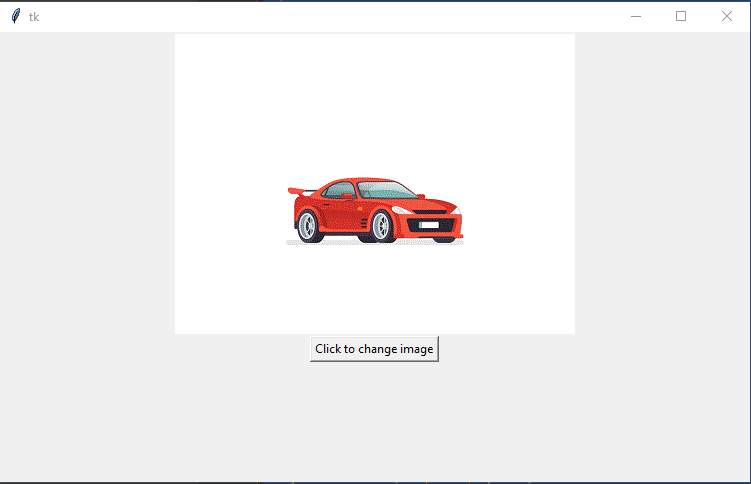Select the rear spoiler of the car
This screenshot has height=484, width=751.
295,190
